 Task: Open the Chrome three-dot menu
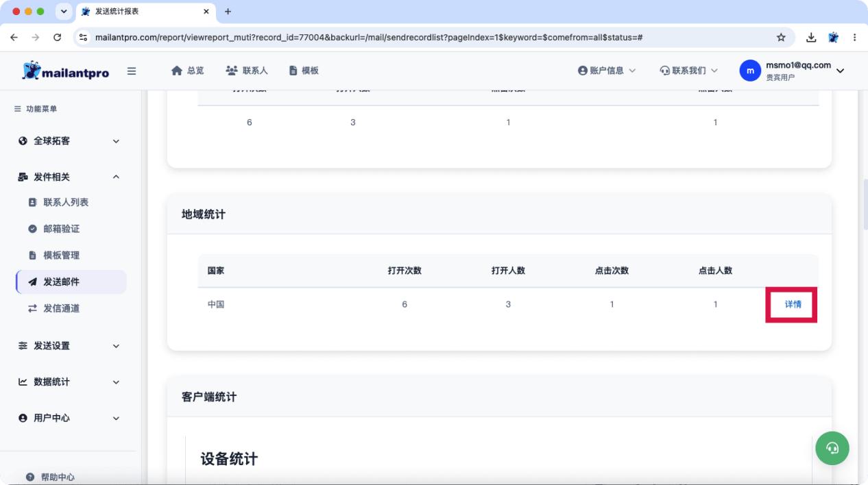click(x=854, y=38)
